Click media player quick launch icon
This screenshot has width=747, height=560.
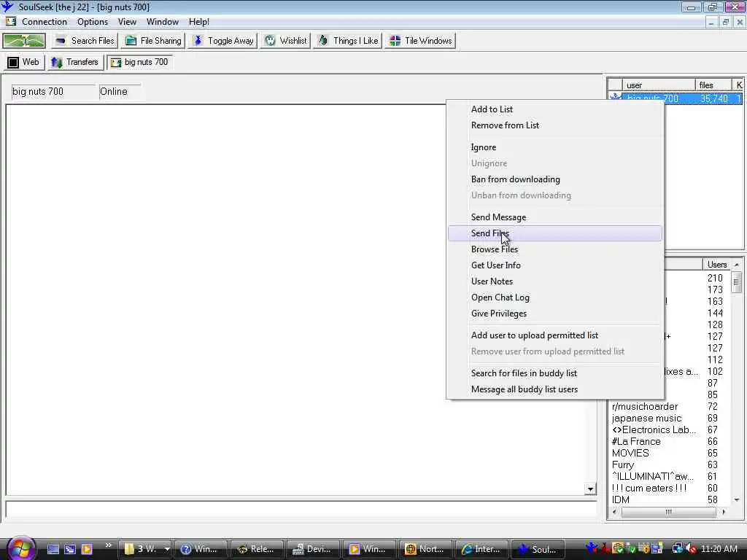pos(87,549)
